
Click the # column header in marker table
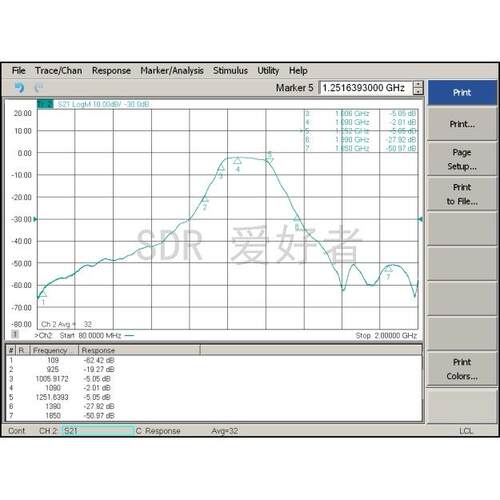tap(11, 350)
